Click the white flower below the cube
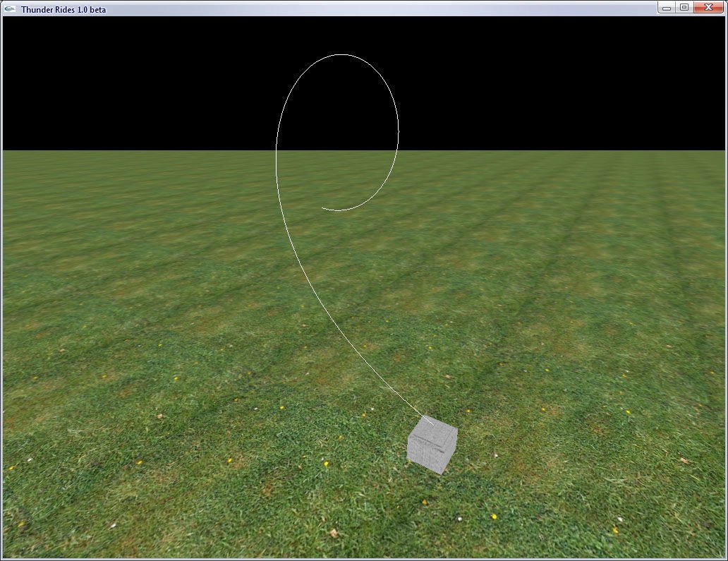728x561 pixels. point(460,519)
